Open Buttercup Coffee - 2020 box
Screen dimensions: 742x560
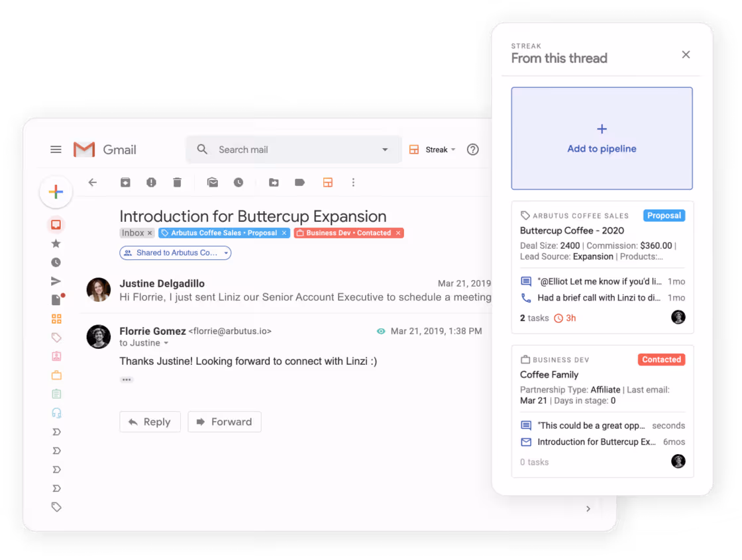click(x=572, y=231)
